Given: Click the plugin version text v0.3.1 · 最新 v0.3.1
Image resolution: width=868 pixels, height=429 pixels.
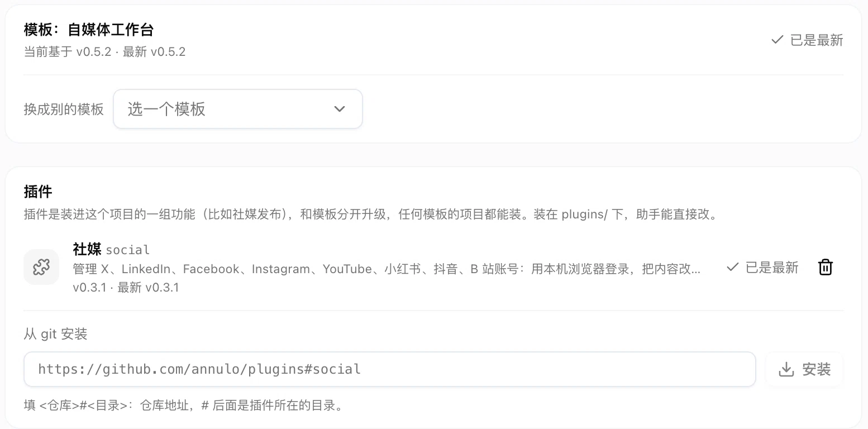Looking at the screenshot, I should 126,288.
